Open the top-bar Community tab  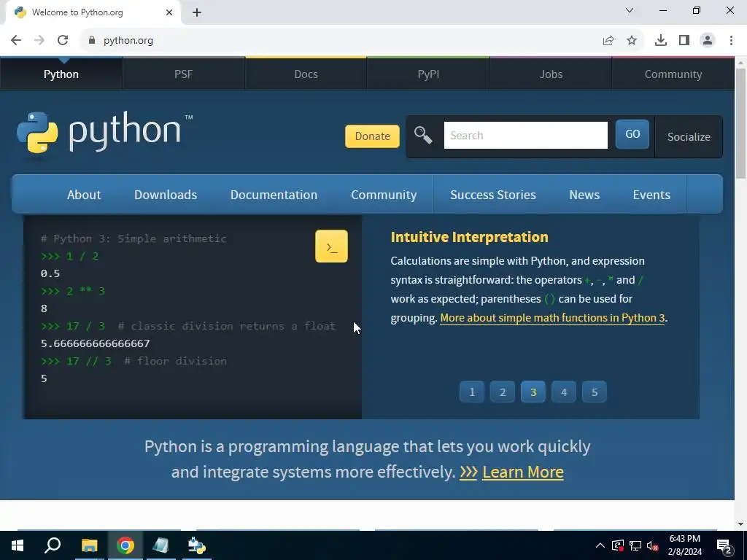tap(673, 74)
